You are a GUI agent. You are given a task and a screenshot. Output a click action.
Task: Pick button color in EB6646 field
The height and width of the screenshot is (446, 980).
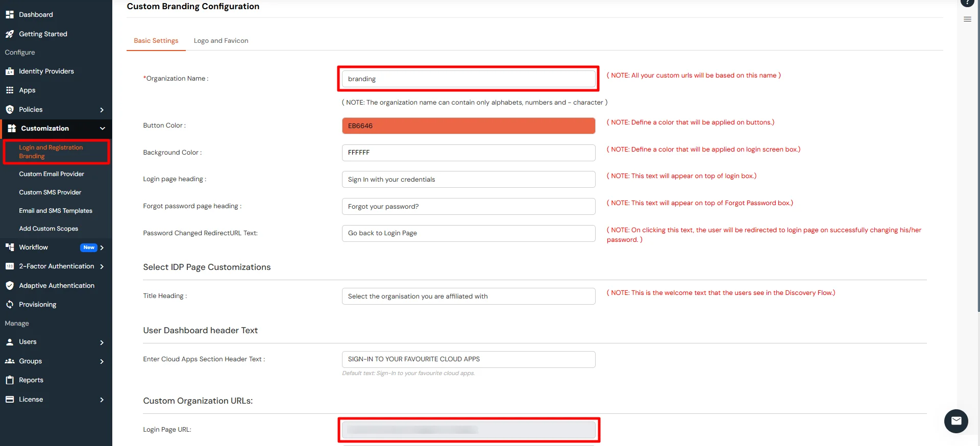coord(469,126)
